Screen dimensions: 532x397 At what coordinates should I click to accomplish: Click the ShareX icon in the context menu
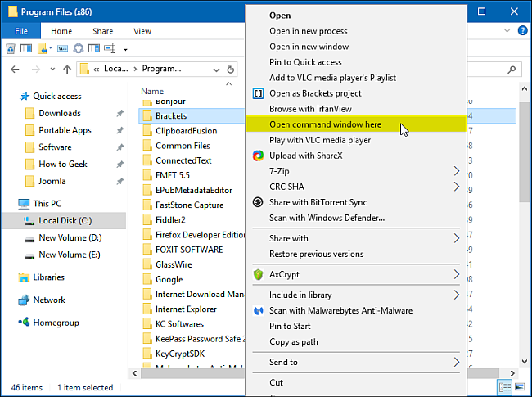[258, 156]
